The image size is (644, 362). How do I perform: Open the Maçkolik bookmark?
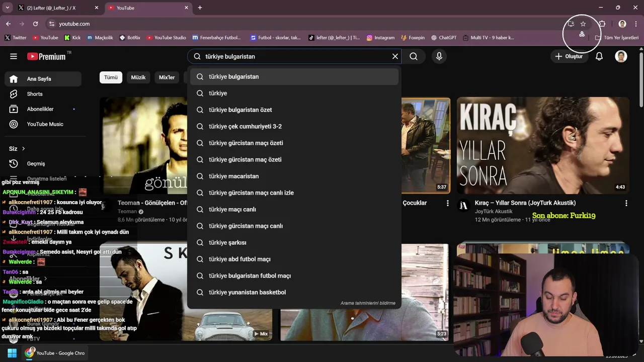100,38
